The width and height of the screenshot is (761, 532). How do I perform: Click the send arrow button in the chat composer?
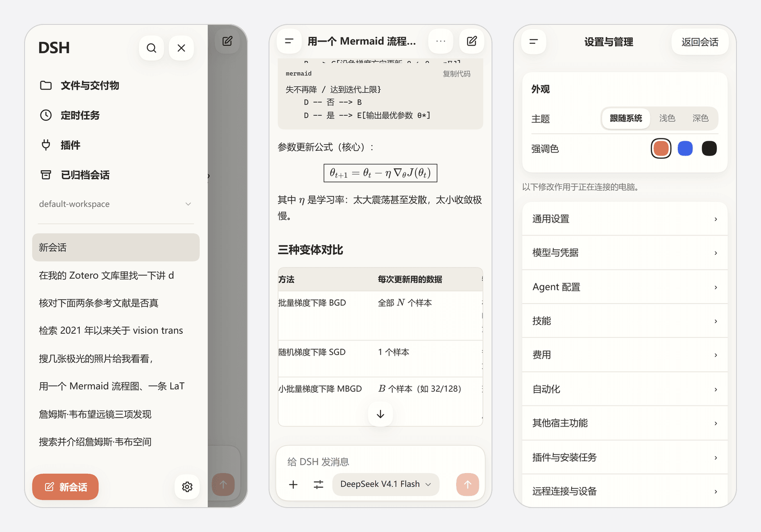pyautogui.click(x=468, y=484)
